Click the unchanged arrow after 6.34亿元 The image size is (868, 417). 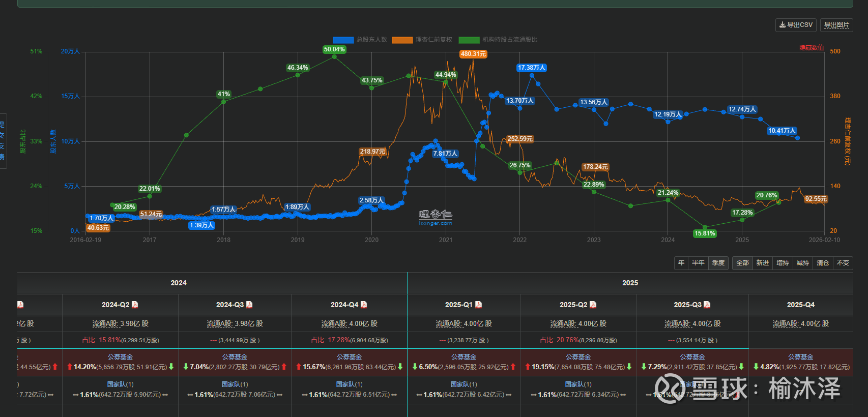623,395
